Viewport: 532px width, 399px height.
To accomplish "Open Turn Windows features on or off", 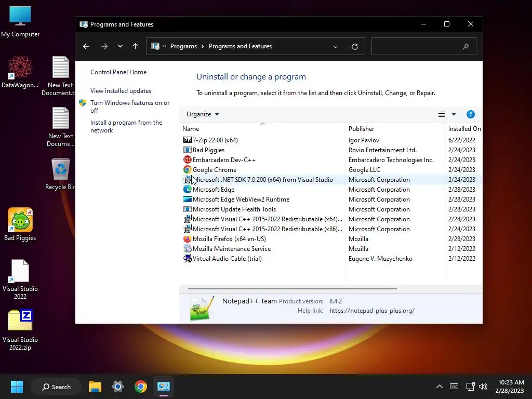I will 130,107.
